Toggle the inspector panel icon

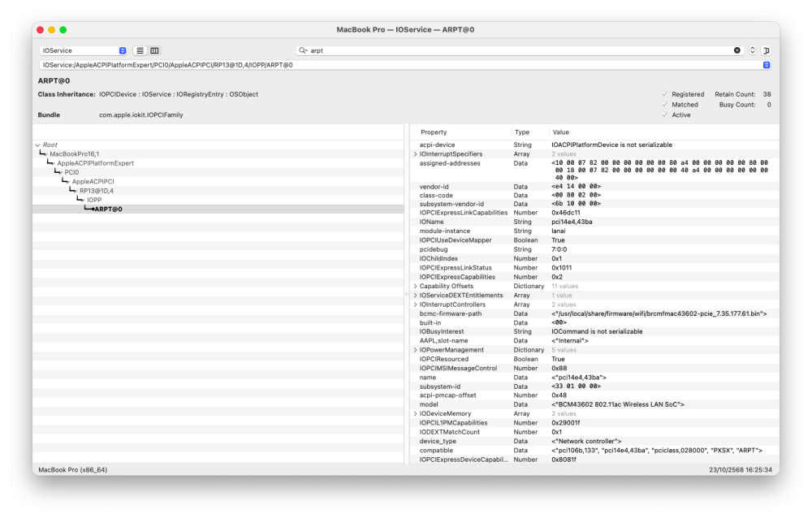click(x=767, y=51)
